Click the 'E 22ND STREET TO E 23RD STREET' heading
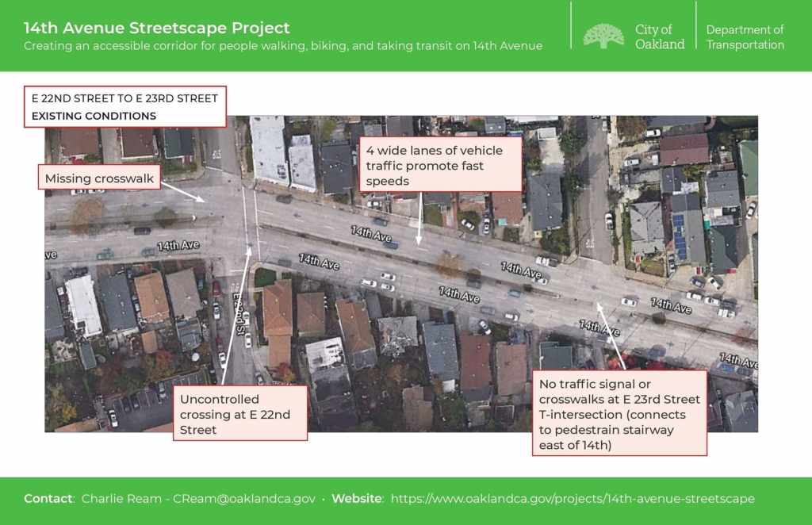This screenshot has width=812, height=525. (124, 98)
